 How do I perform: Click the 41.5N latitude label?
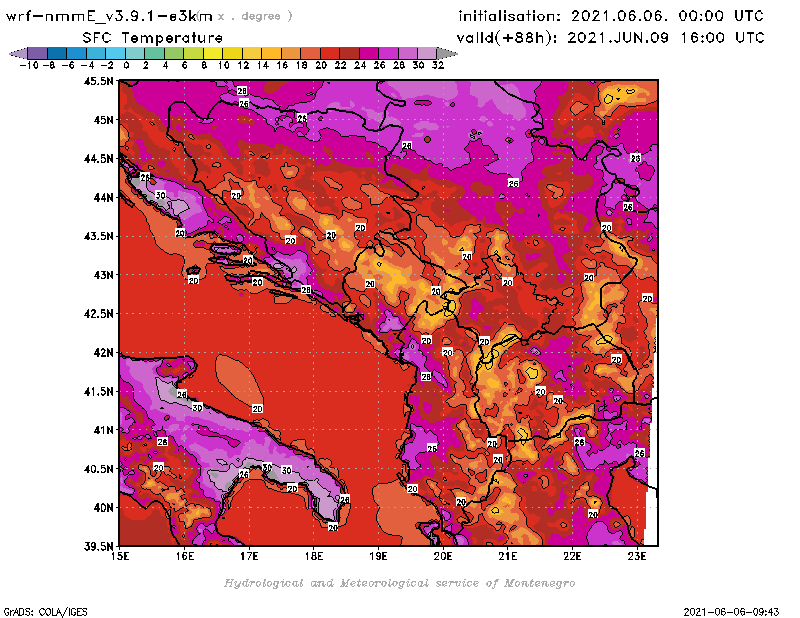coord(98,391)
